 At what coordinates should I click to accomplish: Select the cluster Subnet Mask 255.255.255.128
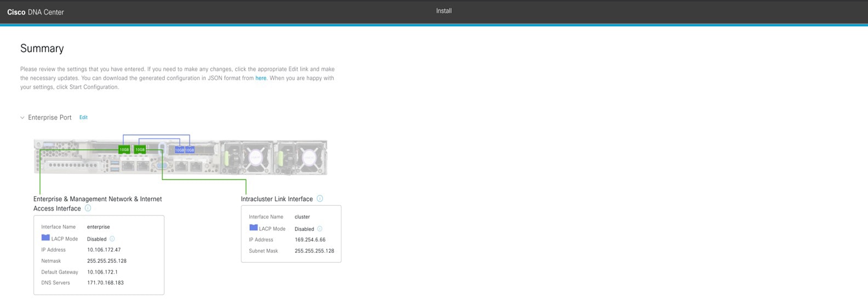pos(315,251)
